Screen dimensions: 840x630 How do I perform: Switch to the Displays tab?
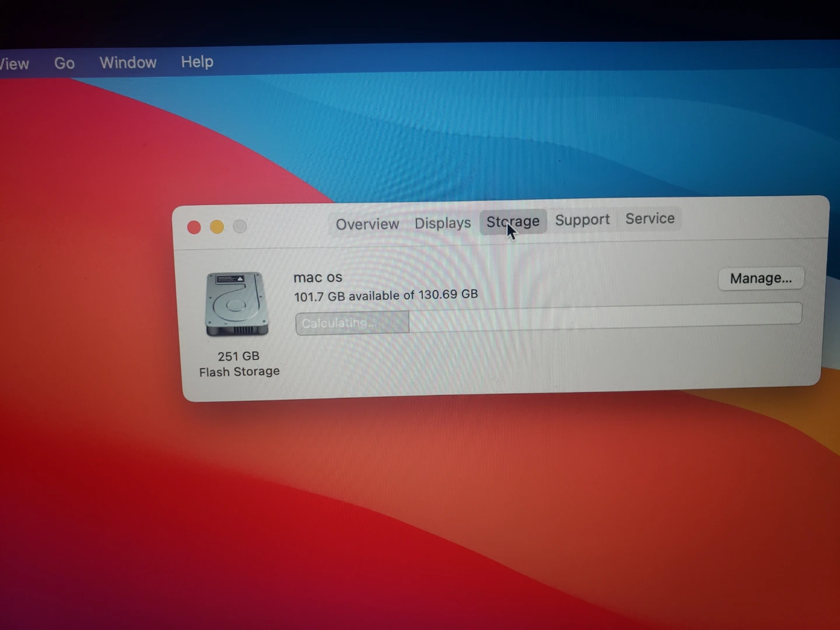tap(443, 223)
